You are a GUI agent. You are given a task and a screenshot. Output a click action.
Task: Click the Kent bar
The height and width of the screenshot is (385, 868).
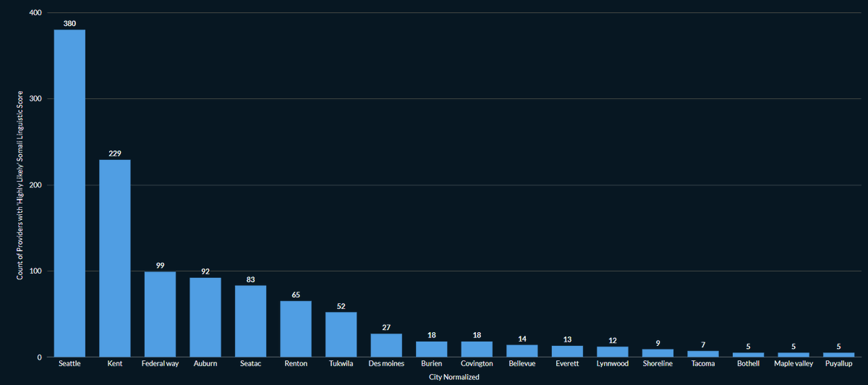(115, 258)
